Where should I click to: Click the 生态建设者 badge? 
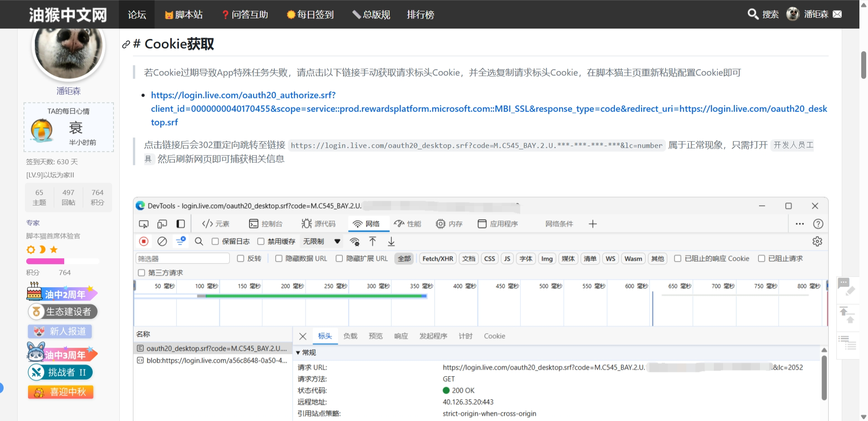63,312
